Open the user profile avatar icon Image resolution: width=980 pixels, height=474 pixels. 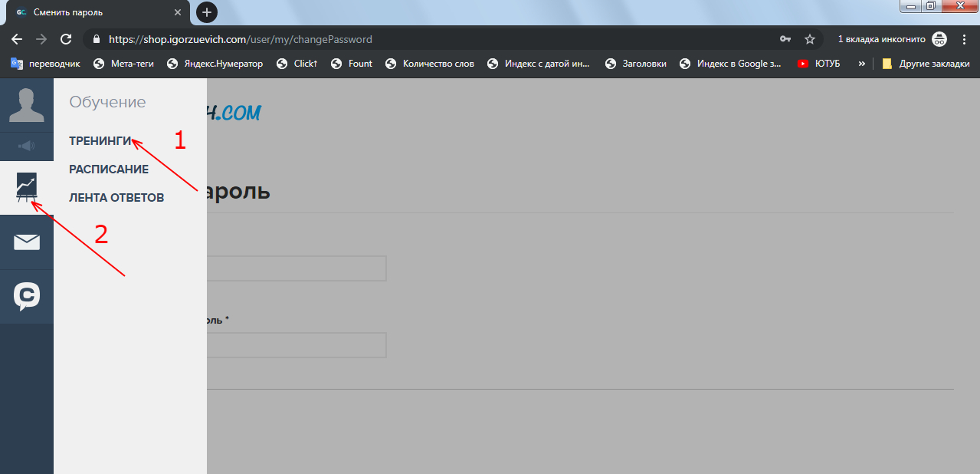[x=26, y=105]
